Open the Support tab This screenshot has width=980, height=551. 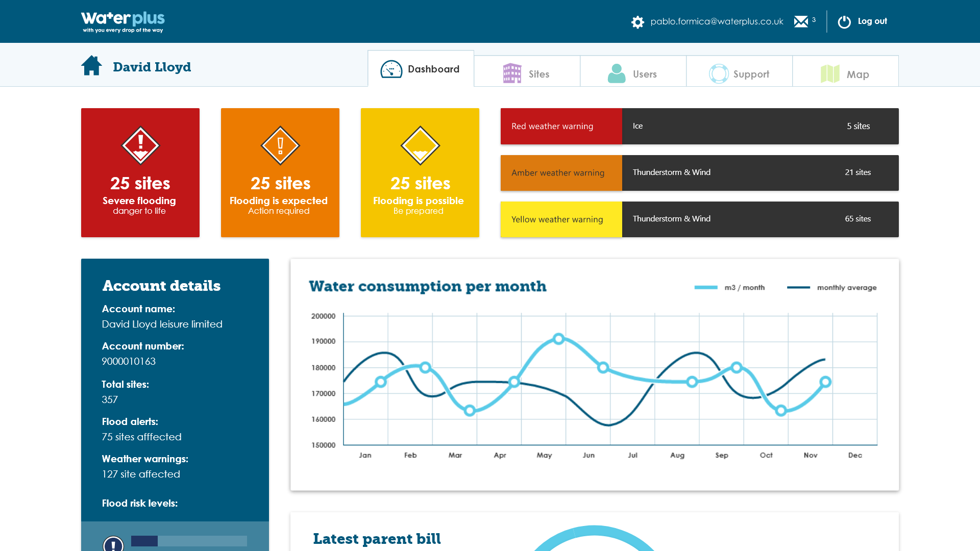[x=739, y=71]
